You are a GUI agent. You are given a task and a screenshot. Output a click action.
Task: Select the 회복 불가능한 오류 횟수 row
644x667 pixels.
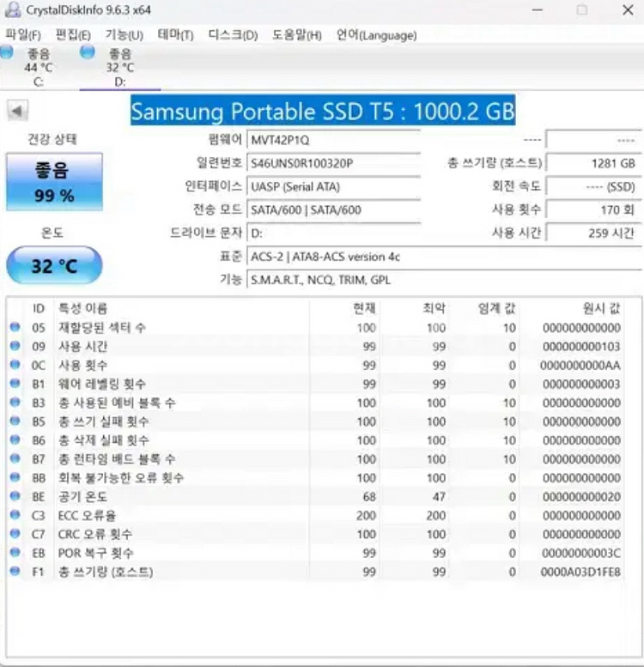click(315, 477)
